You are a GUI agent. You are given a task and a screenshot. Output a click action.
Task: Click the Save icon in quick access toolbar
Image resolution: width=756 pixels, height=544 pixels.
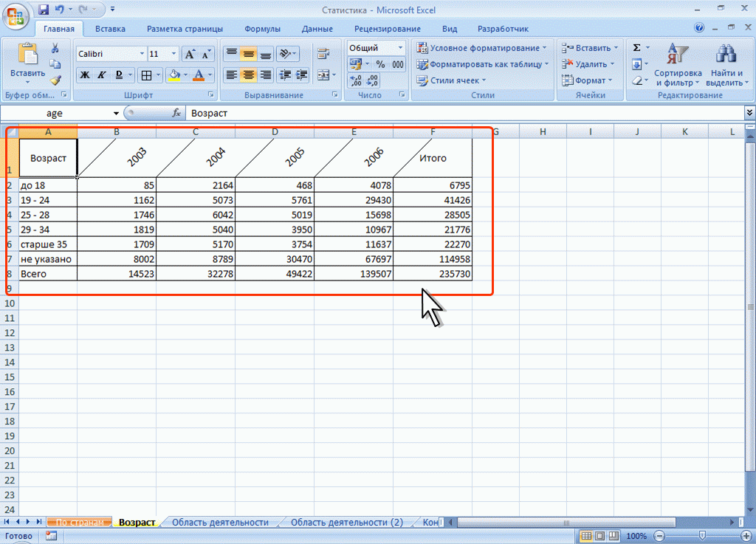pyautogui.click(x=43, y=10)
